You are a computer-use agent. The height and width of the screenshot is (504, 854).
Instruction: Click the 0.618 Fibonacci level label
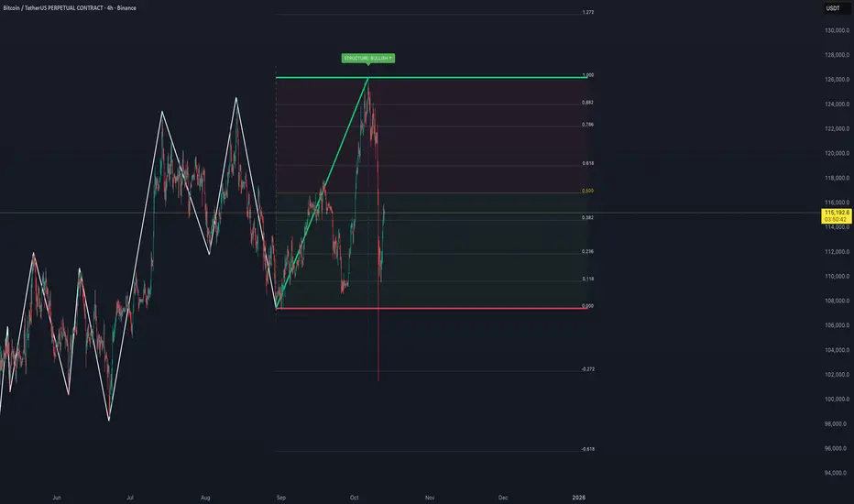(587, 163)
